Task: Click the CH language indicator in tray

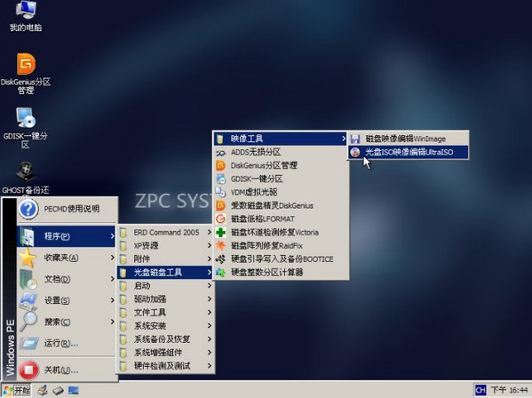Action: (480, 390)
